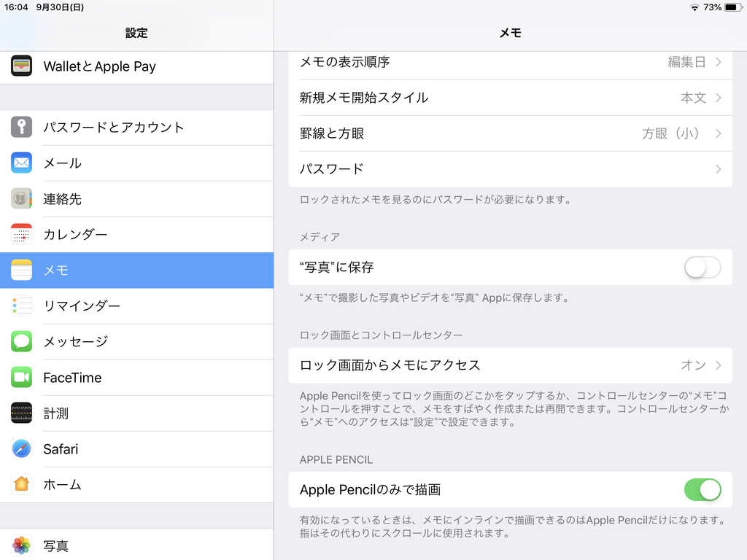Tap the 16:04 clock in status bar
Screen dimensions: 747x560
[x=16, y=7]
